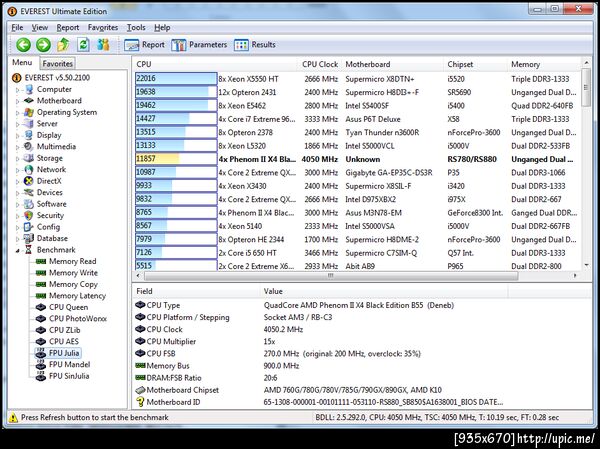
Task: Click the Computer icon in tree
Action: click(29, 90)
